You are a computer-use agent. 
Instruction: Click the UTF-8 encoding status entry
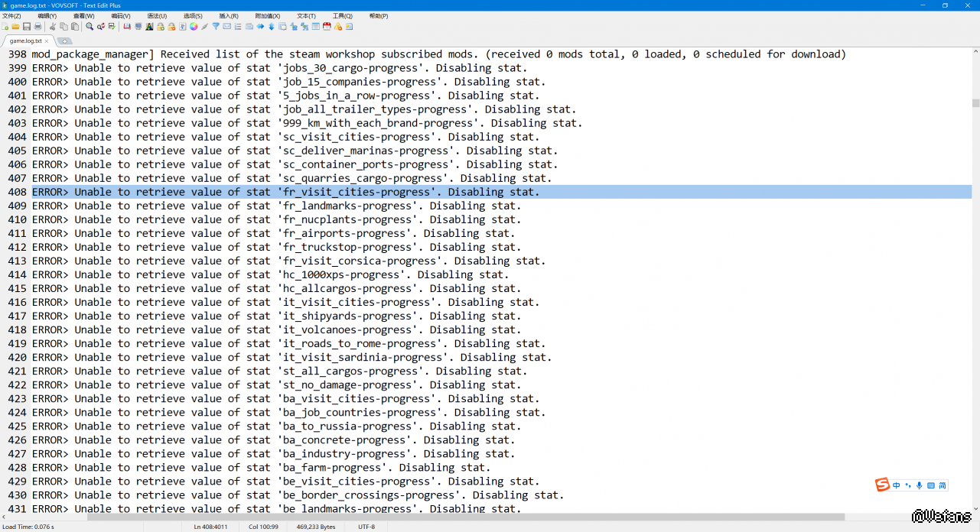(366, 527)
